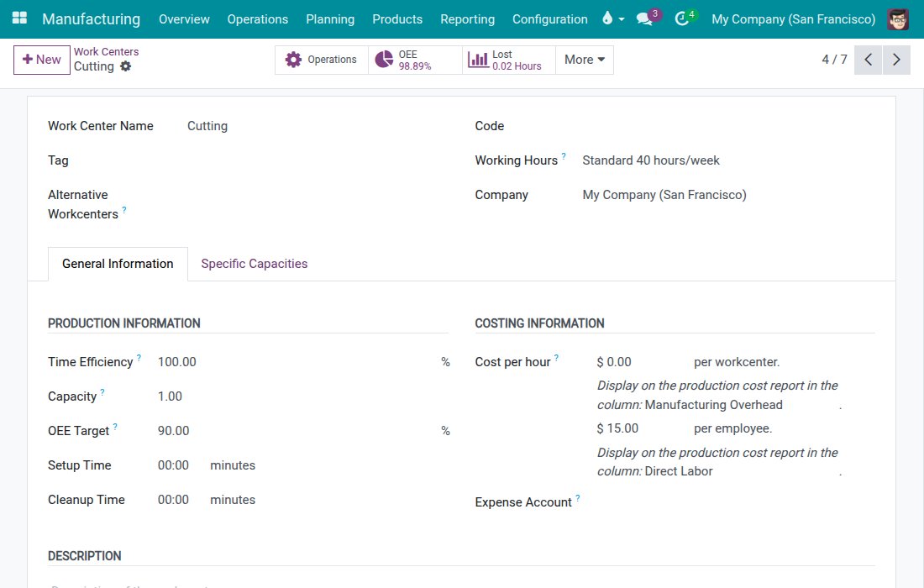The height and width of the screenshot is (588, 924).
Task: Go to the Work Centers breadcrumb link
Action: (x=106, y=51)
